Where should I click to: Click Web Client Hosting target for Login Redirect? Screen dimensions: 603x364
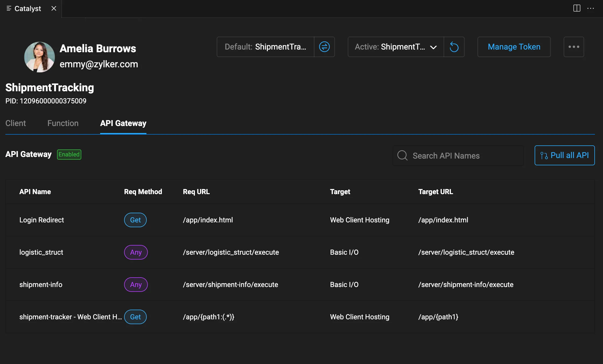coord(360,220)
